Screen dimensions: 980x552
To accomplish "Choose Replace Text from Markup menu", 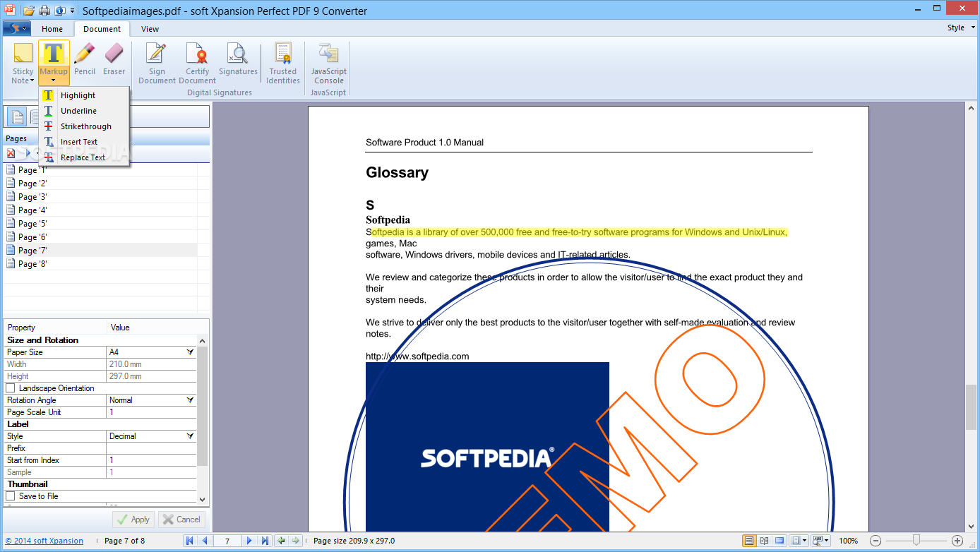I will (84, 157).
